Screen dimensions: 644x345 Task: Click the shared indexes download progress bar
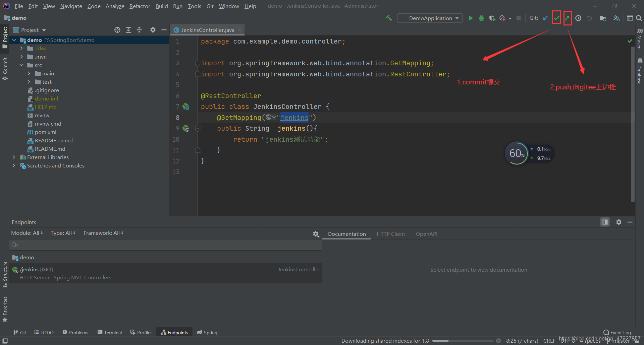click(x=463, y=341)
